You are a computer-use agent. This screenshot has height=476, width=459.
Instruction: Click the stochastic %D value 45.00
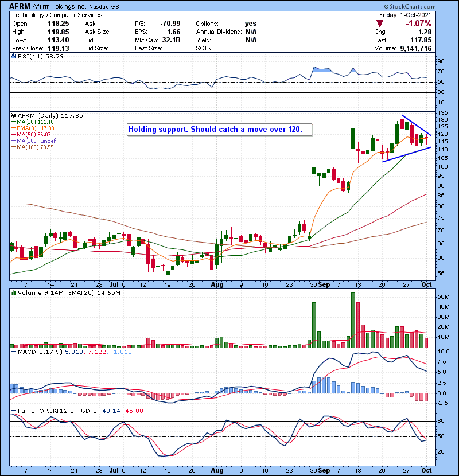point(134,411)
